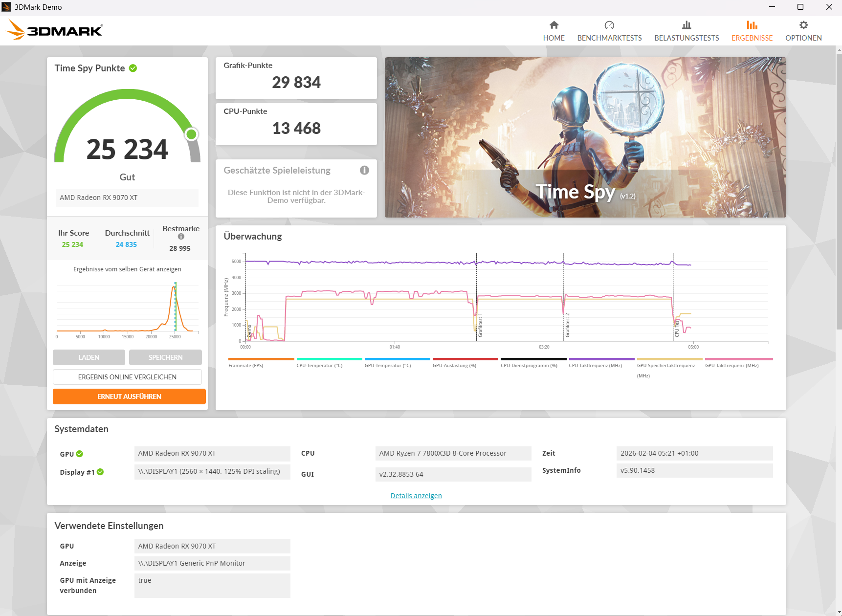Image resolution: width=842 pixels, height=616 pixels.
Task: Click the green check beside Time Spy Punkte
Action: pyautogui.click(x=133, y=68)
